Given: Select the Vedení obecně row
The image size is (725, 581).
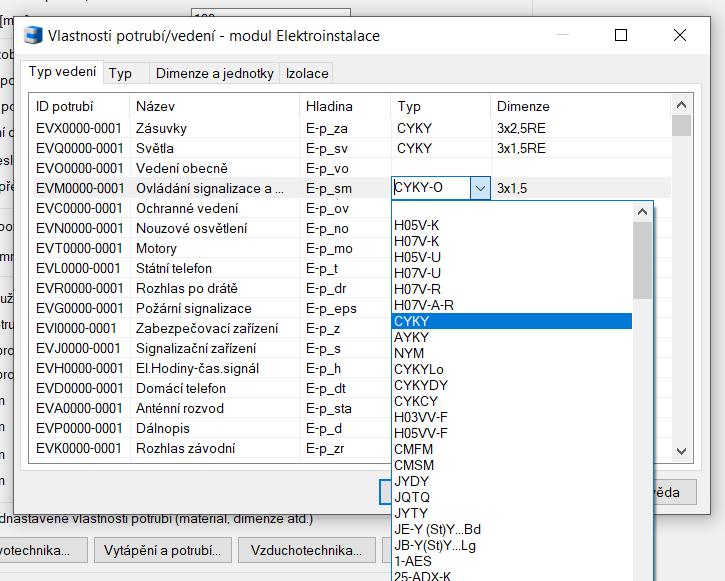Looking at the screenshot, I should [x=350, y=168].
